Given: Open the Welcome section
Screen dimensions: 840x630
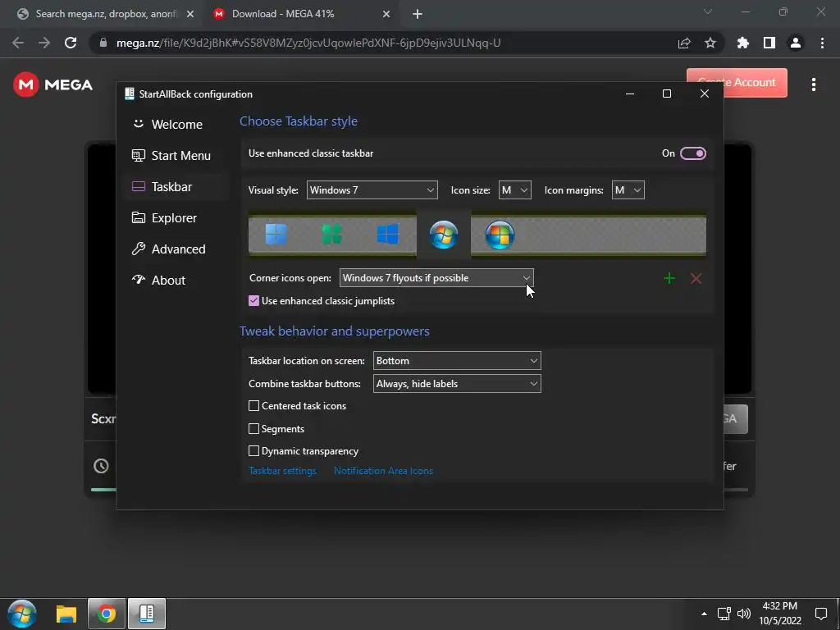Looking at the screenshot, I should click(176, 125).
